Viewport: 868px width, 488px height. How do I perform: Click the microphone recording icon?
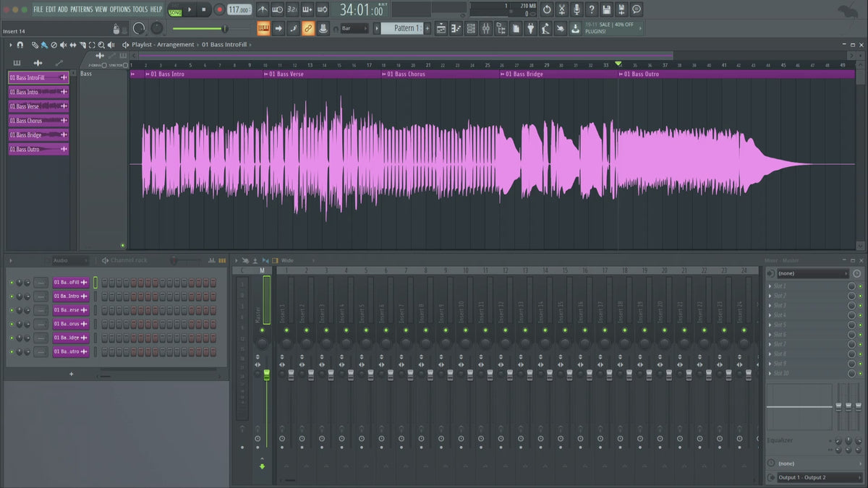click(576, 10)
